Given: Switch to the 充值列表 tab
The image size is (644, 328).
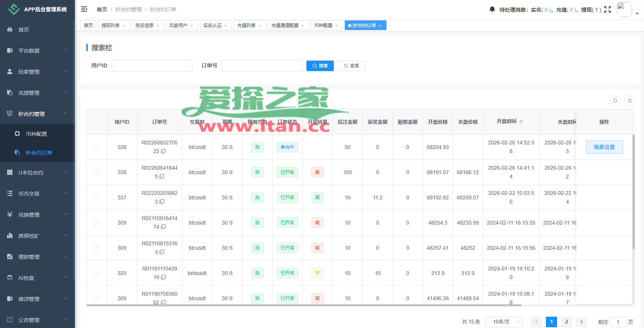Looking at the screenshot, I should coord(246,25).
